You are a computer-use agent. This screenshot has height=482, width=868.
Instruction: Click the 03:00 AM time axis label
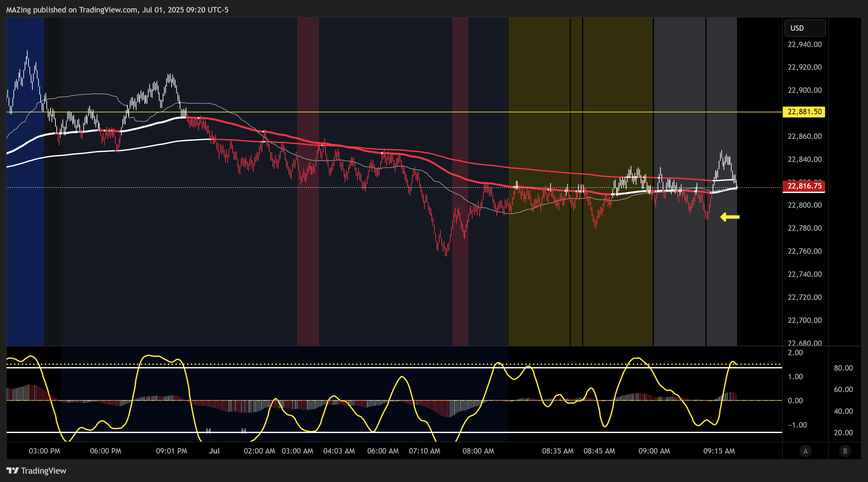[298, 451]
